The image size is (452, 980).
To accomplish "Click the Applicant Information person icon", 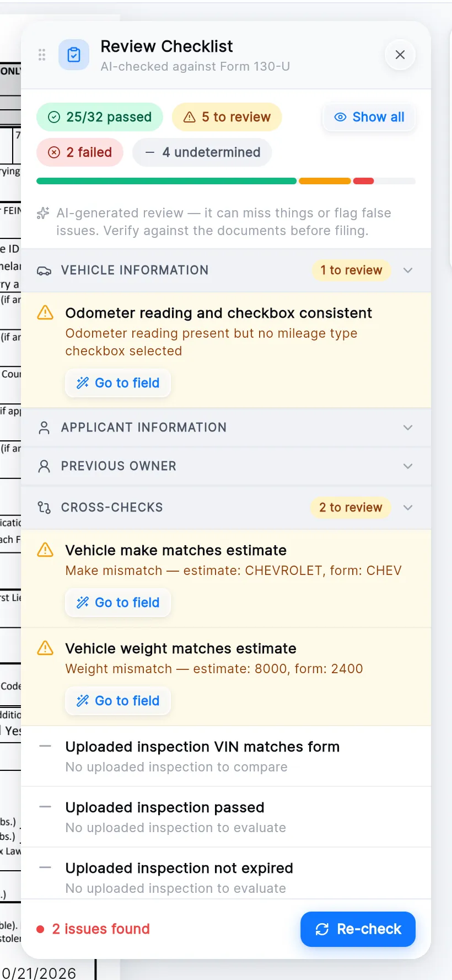I will coord(44,428).
